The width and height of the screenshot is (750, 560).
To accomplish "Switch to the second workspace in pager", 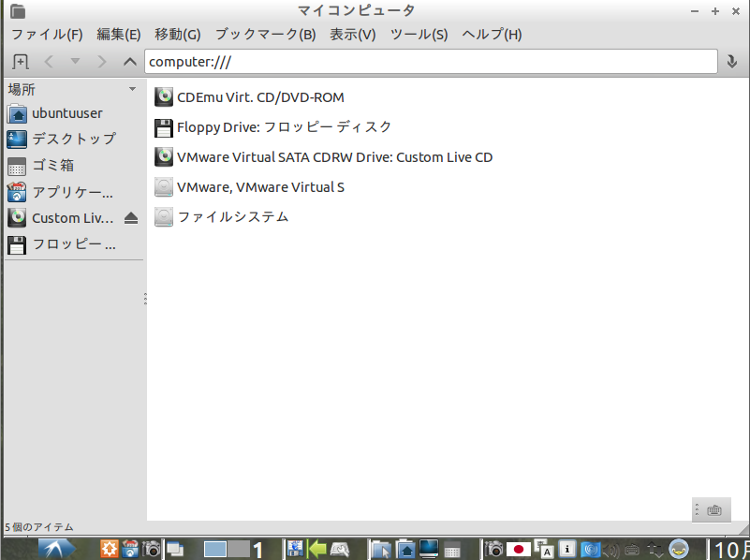I will coord(239,550).
